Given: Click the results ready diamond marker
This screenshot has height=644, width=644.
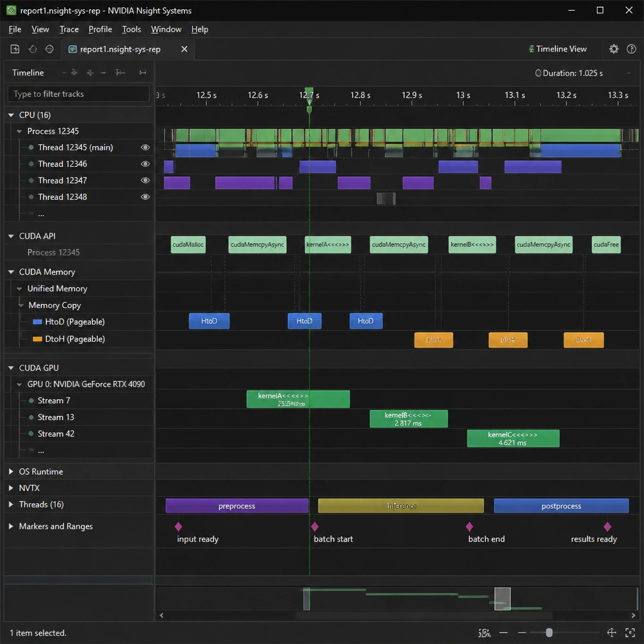Looking at the screenshot, I should pos(608,526).
